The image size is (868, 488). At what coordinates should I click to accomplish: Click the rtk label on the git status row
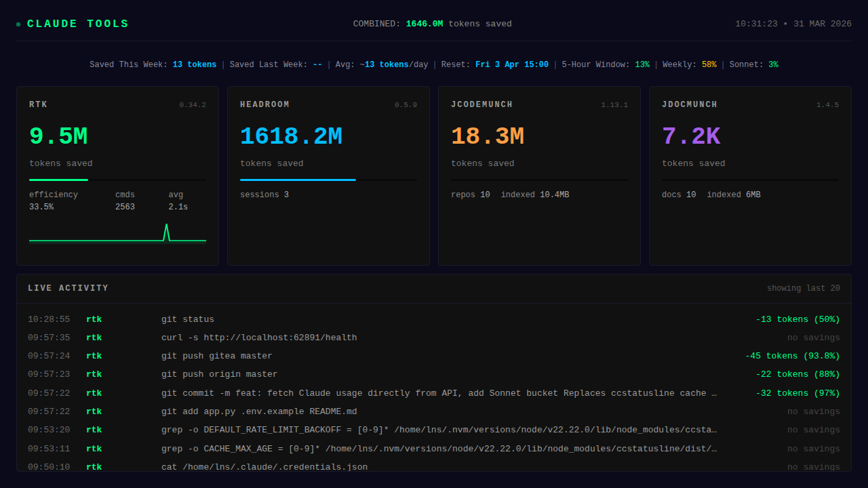[94, 320]
